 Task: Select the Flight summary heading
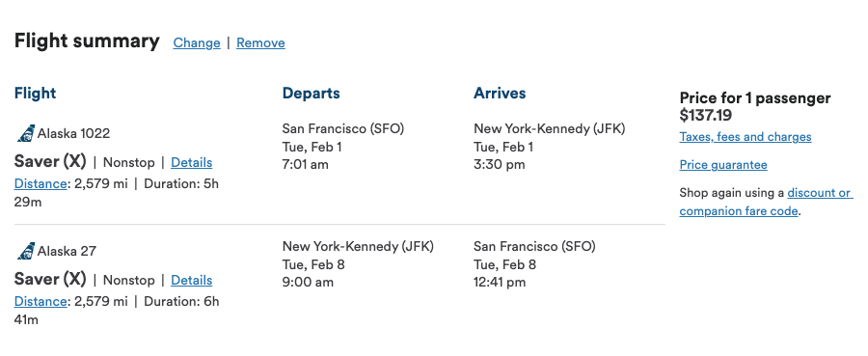pyautogui.click(x=87, y=41)
